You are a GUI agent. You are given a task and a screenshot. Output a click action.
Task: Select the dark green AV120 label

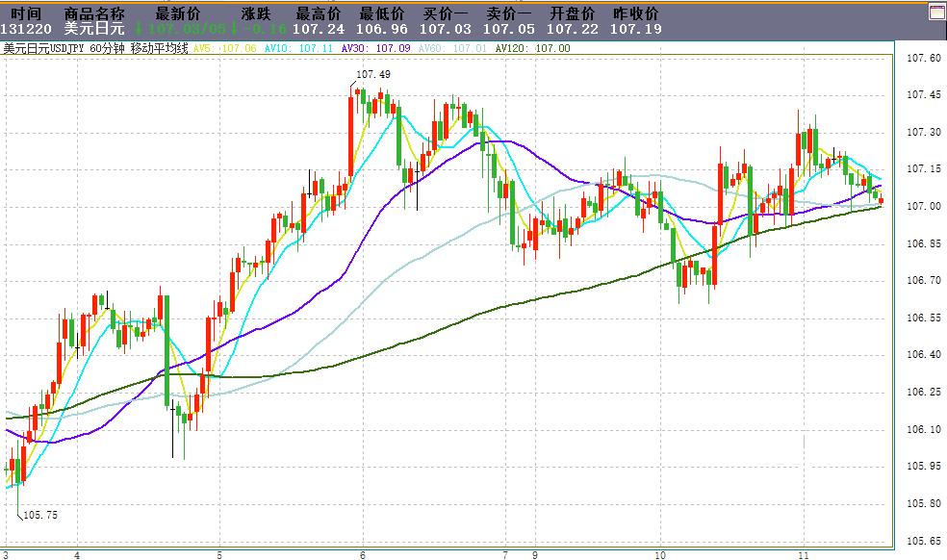point(533,48)
